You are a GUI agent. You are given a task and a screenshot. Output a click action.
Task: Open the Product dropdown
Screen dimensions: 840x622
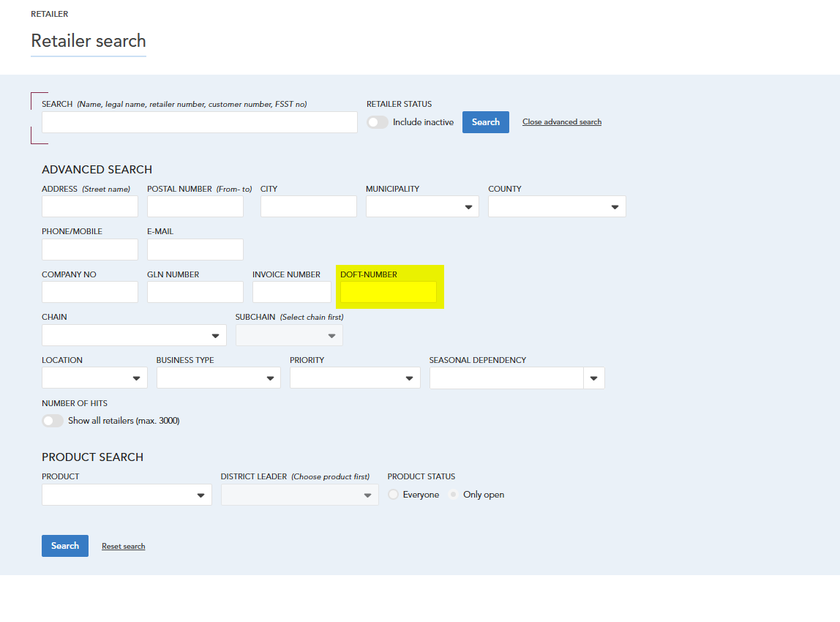(x=127, y=495)
